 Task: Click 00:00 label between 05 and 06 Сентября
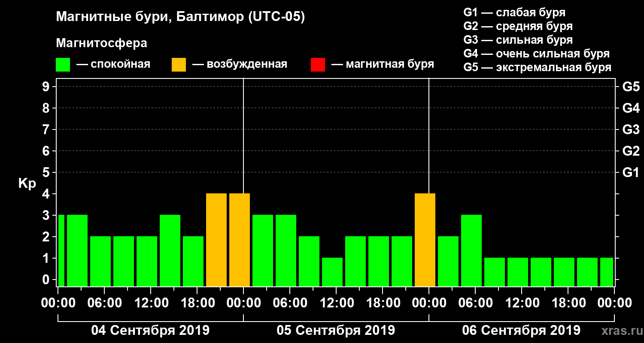429,303
